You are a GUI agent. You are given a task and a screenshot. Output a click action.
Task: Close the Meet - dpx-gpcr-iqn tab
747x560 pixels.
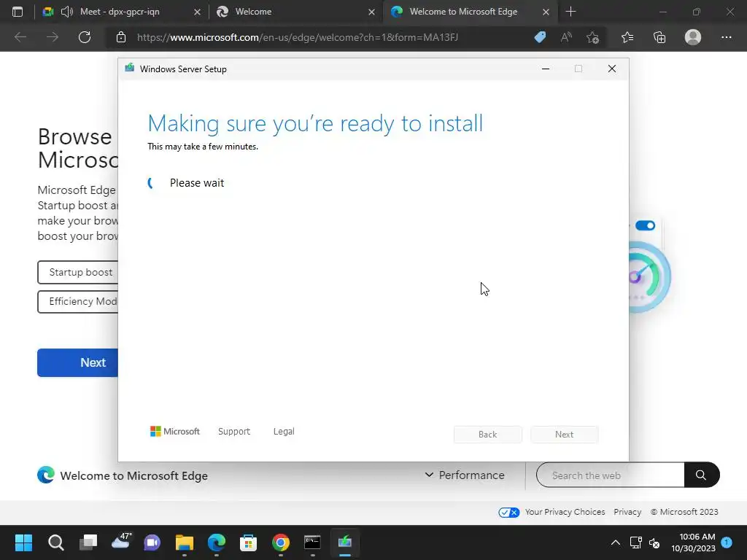(x=197, y=12)
